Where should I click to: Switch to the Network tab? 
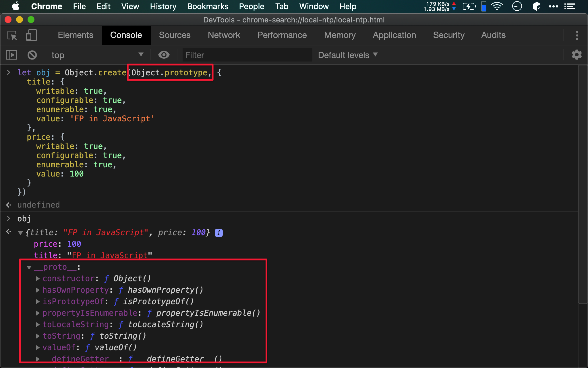click(x=224, y=35)
